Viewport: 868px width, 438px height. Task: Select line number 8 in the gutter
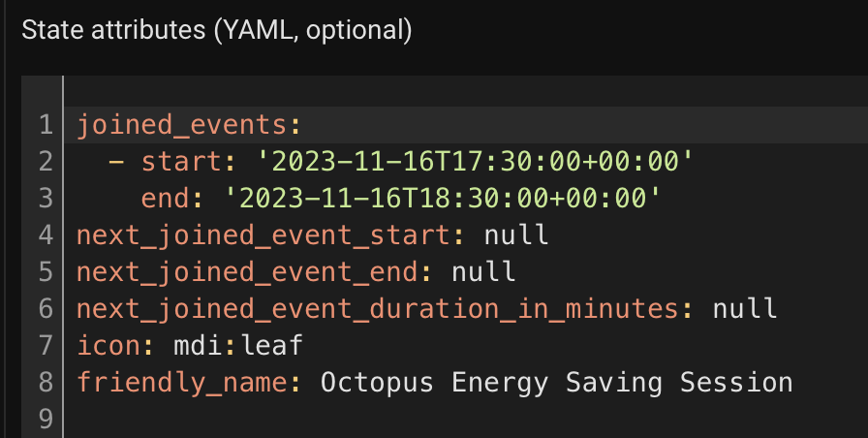(x=46, y=382)
